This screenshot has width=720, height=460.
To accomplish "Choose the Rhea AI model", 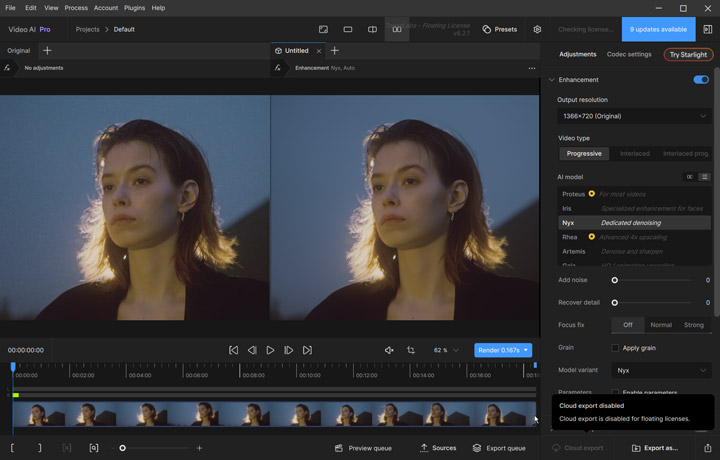I will 635,237.
